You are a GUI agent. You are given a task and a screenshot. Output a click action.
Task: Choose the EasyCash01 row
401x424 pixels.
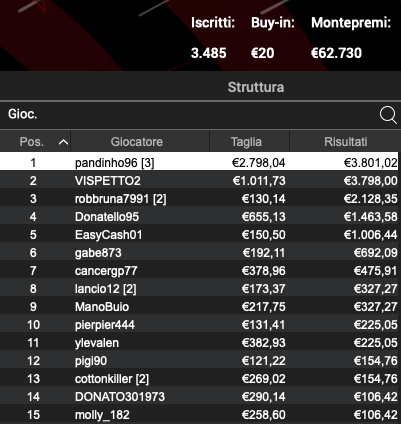(199, 235)
